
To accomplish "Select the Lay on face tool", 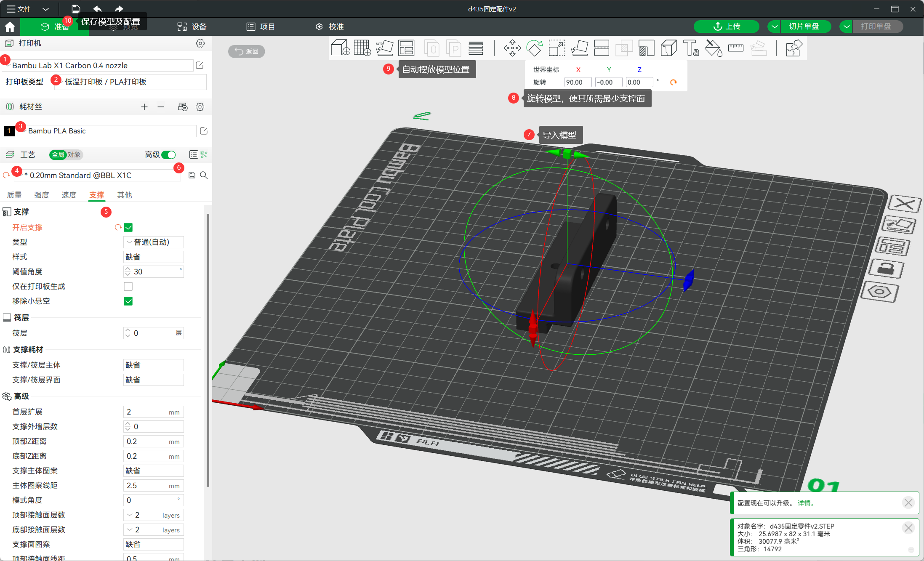I will pyautogui.click(x=579, y=48).
